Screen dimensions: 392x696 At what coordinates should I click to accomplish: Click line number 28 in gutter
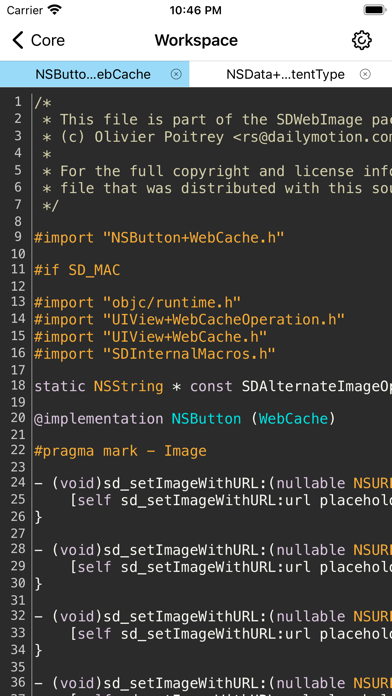[x=18, y=549]
